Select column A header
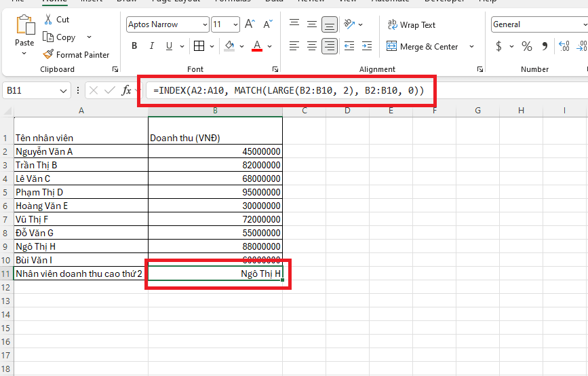This screenshot has width=588, height=376. coord(81,111)
